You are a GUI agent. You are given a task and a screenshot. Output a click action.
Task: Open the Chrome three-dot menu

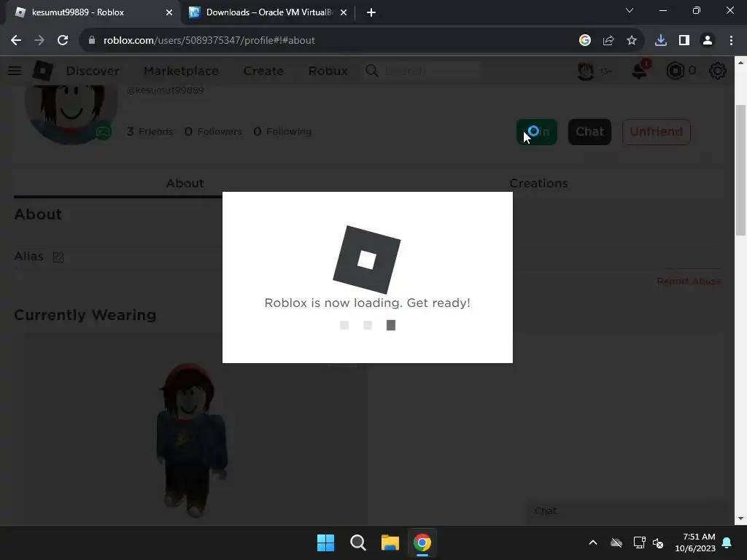coord(731,41)
